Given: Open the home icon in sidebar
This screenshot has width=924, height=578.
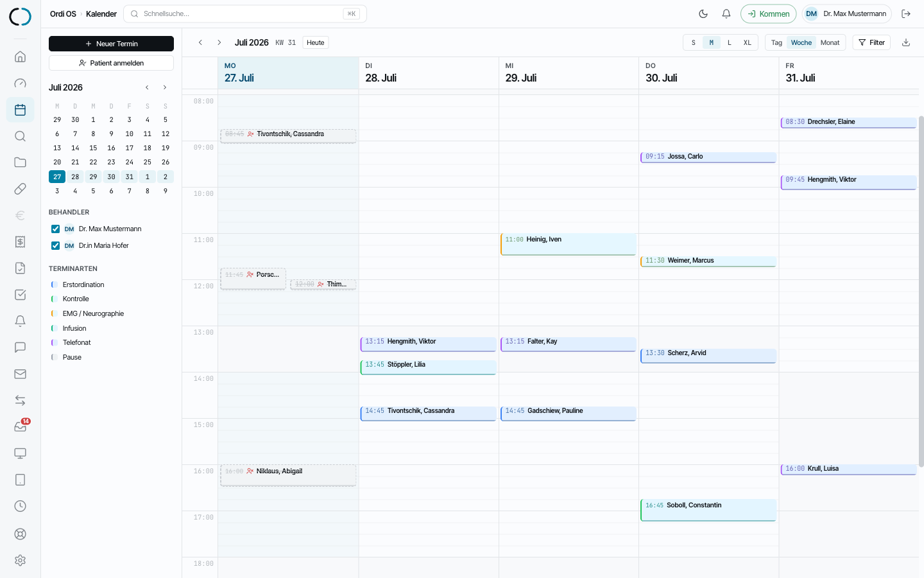Looking at the screenshot, I should coord(20,57).
